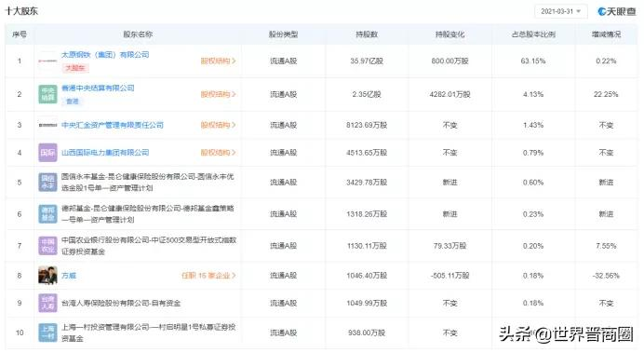Open shareholder 太原钢铁(集团)有限公司

[x=105, y=55]
